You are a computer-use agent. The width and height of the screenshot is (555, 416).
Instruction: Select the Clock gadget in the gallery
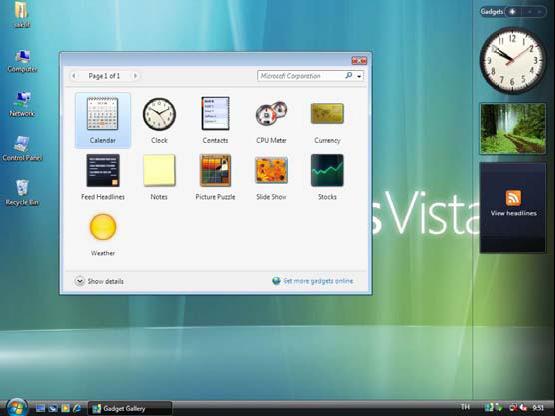pos(159,120)
